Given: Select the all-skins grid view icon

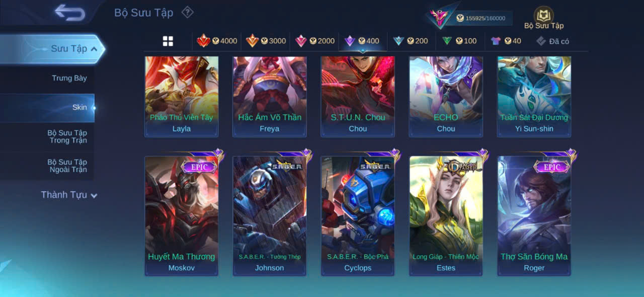Looking at the screenshot, I should [168, 41].
